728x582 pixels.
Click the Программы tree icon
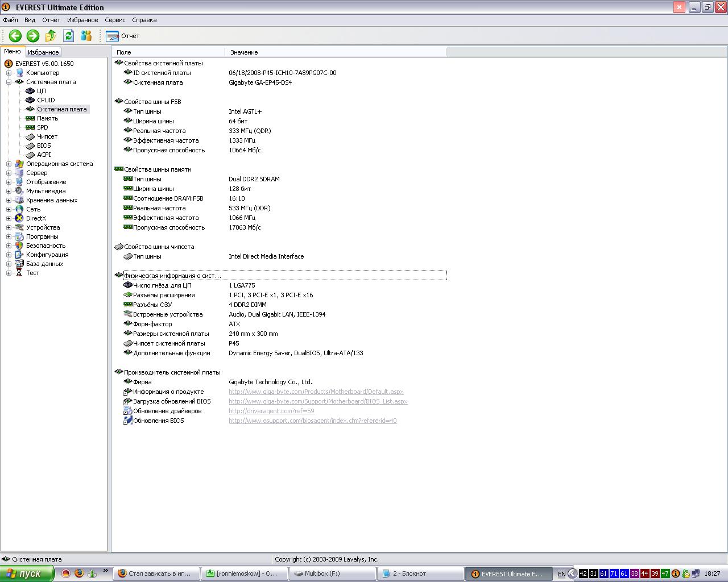coord(19,236)
